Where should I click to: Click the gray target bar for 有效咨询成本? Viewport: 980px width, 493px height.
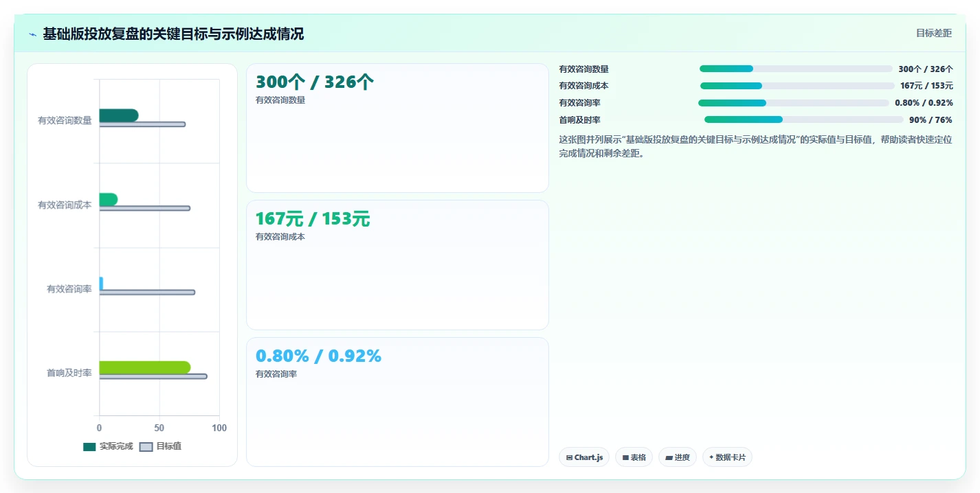tap(145, 208)
